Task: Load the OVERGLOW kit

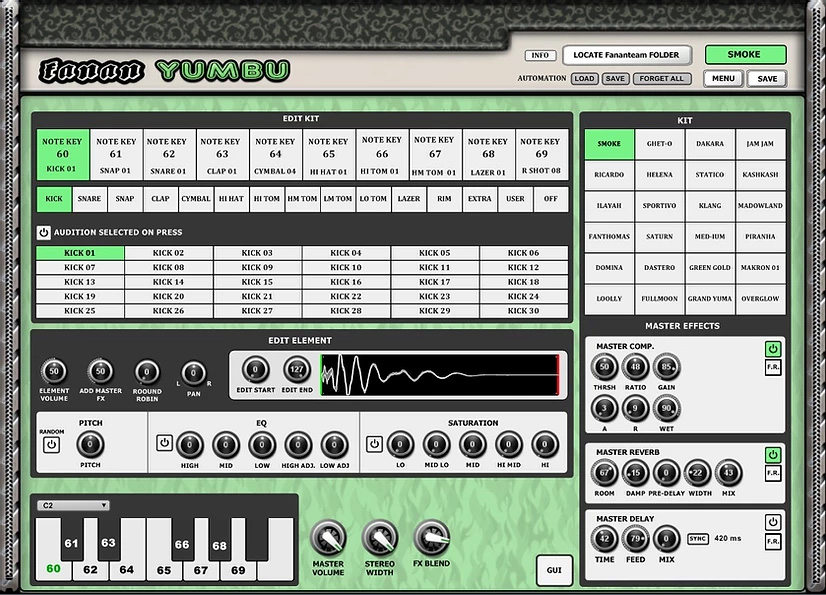Action: click(760, 299)
